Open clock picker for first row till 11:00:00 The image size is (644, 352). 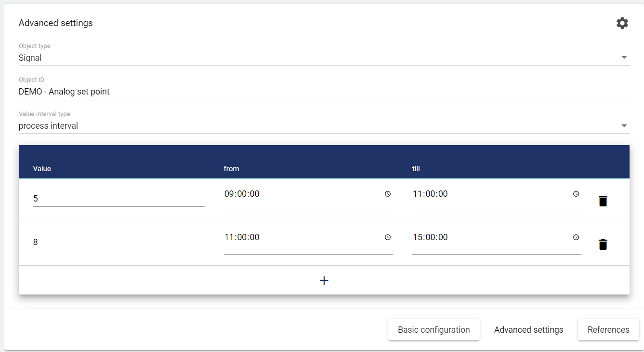(576, 194)
